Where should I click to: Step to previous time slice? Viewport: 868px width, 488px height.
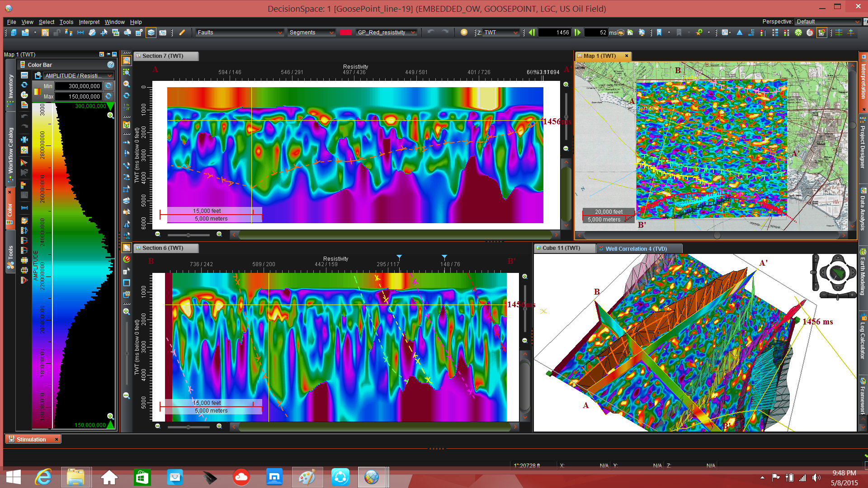point(532,33)
